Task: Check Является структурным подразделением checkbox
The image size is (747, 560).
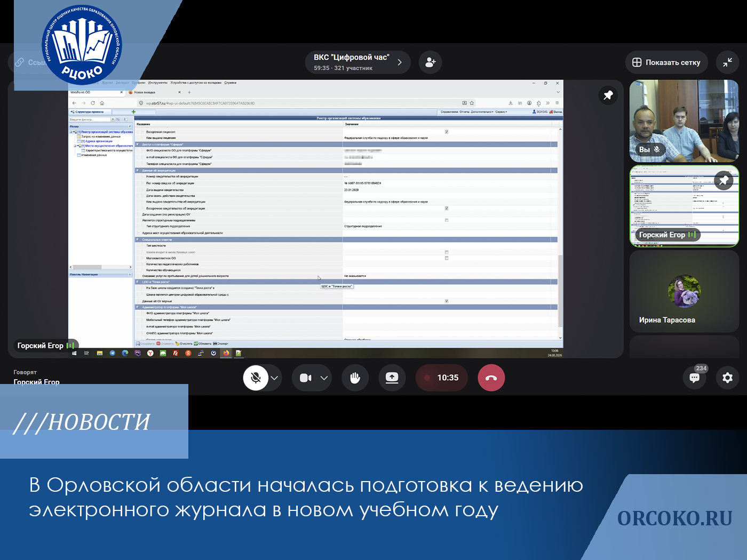Action: (447, 220)
